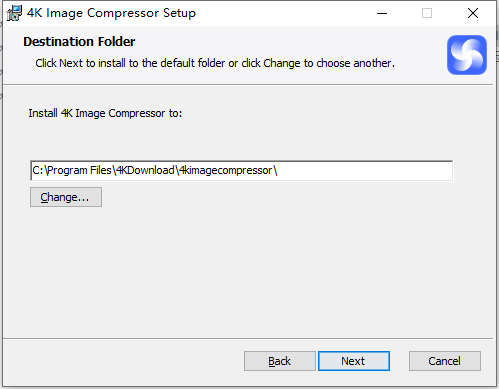This screenshot has width=499, height=389.
Task: Click the 'Install 4K Image Compressor to:' label
Action: [x=105, y=113]
